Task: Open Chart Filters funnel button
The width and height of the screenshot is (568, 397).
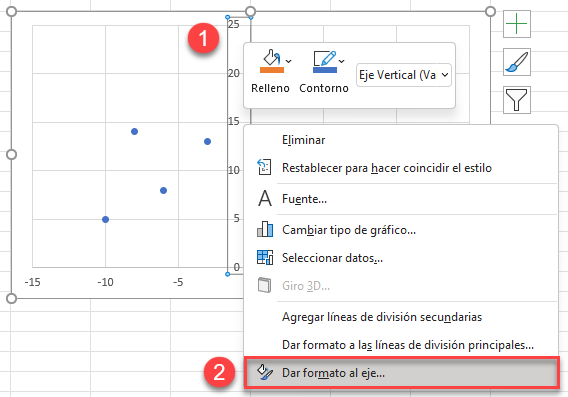Action: click(517, 100)
